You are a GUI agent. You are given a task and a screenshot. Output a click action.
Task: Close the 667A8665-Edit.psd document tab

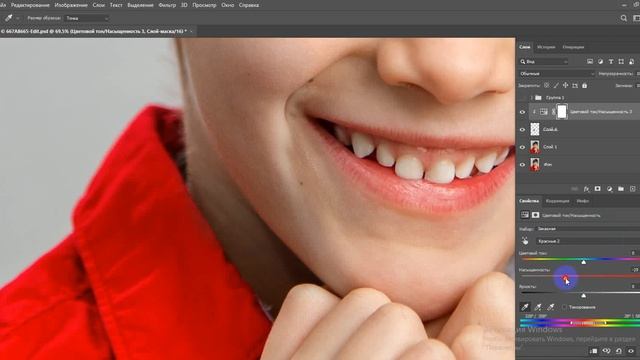[191, 31]
